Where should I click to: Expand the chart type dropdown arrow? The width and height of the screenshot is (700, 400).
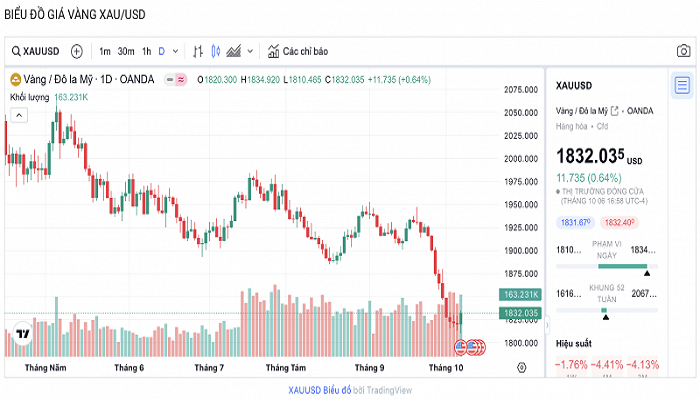tap(249, 51)
